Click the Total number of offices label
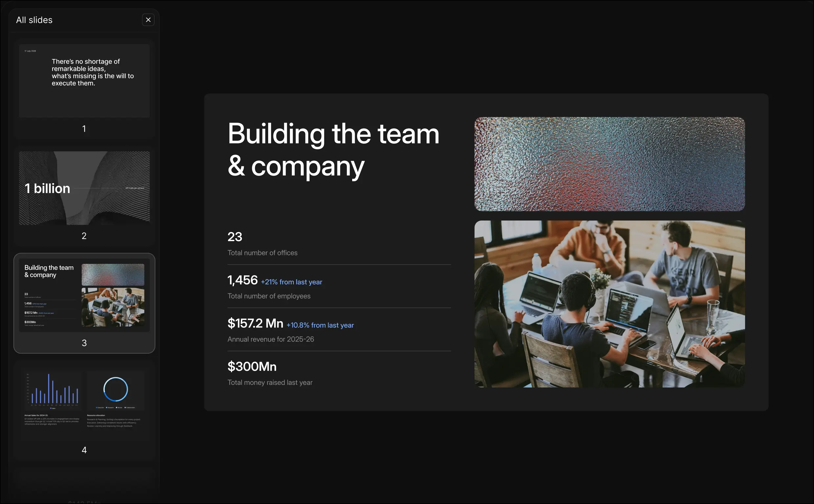The width and height of the screenshot is (814, 504). pos(262,253)
